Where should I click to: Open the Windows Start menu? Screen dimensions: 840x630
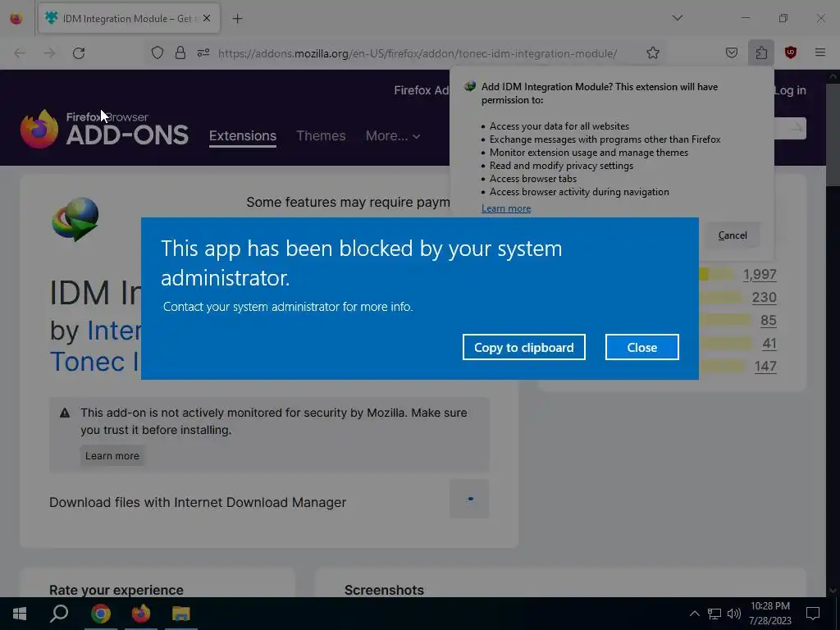20,614
